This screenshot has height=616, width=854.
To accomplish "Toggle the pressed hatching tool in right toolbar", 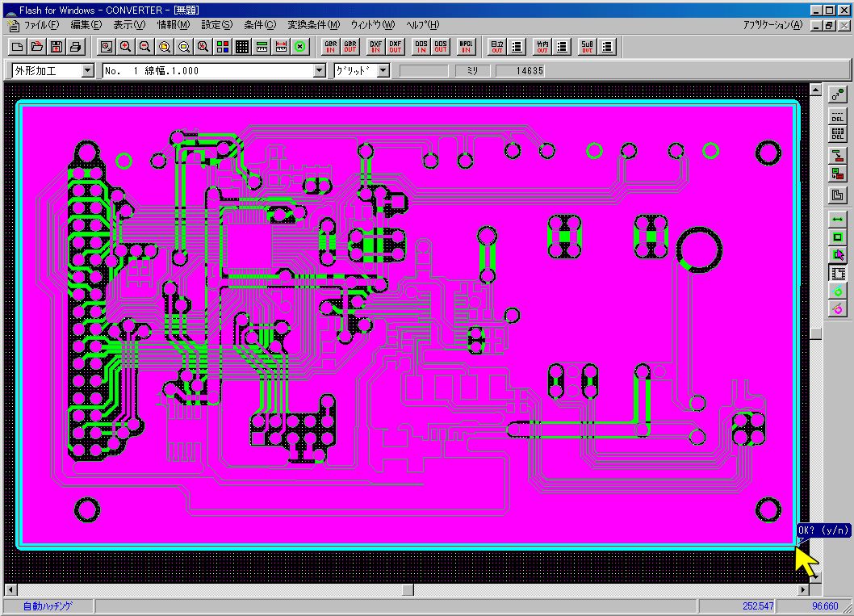I will click(x=837, y=273).
